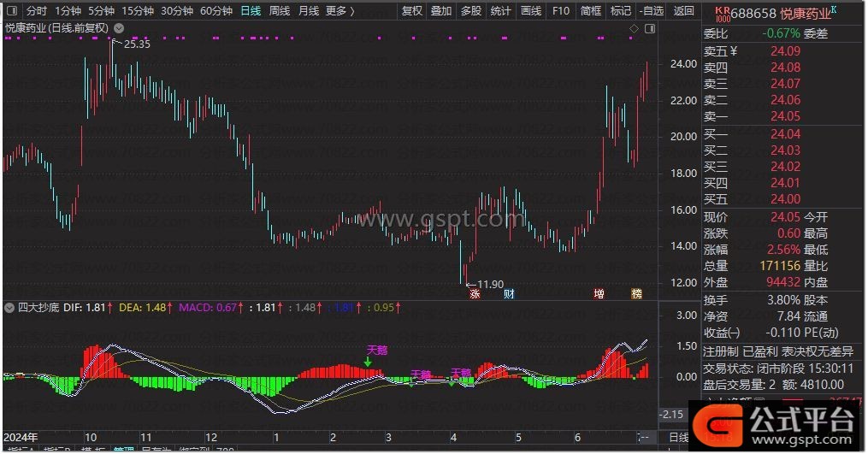Image resolution: width=868 pixels, height=454 pixels.
Task: Click 买五 price 24.00
Action: 785,199
